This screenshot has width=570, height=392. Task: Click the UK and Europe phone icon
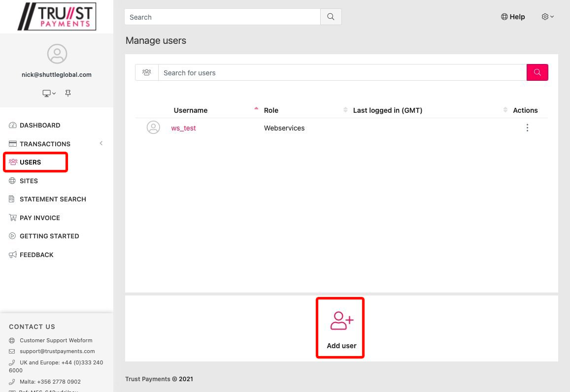tap(12, 362)
